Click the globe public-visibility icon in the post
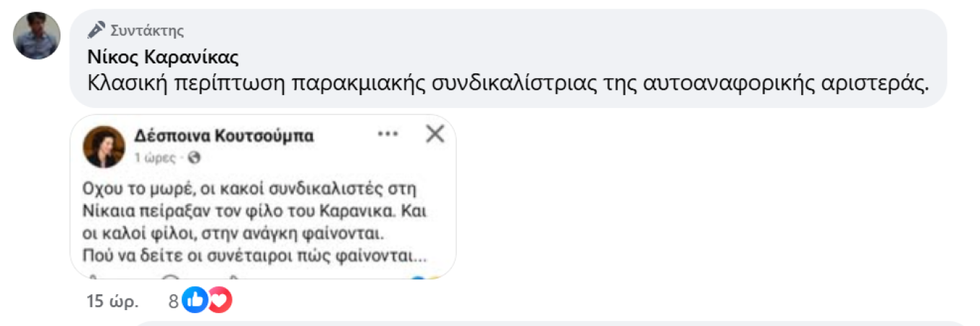 click(193, 158)
